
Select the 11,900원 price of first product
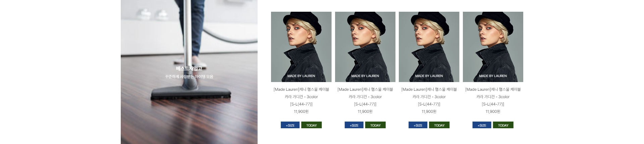301,112
